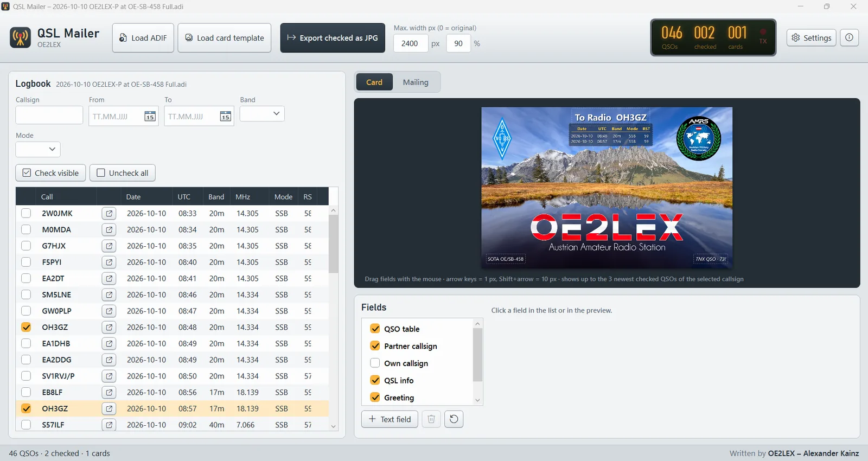Open external link icon for SV1RVJ/P row
The width and height of the screenshot is (868, 461).
109,376
